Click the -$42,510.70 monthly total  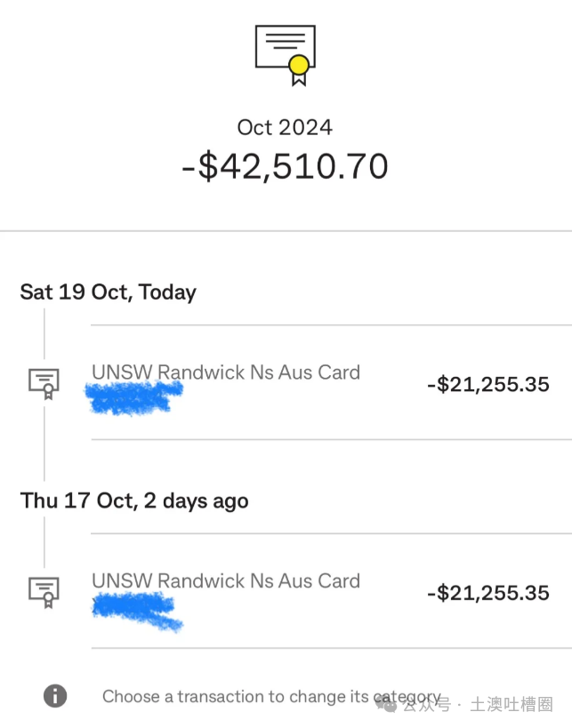click(285, 167)
